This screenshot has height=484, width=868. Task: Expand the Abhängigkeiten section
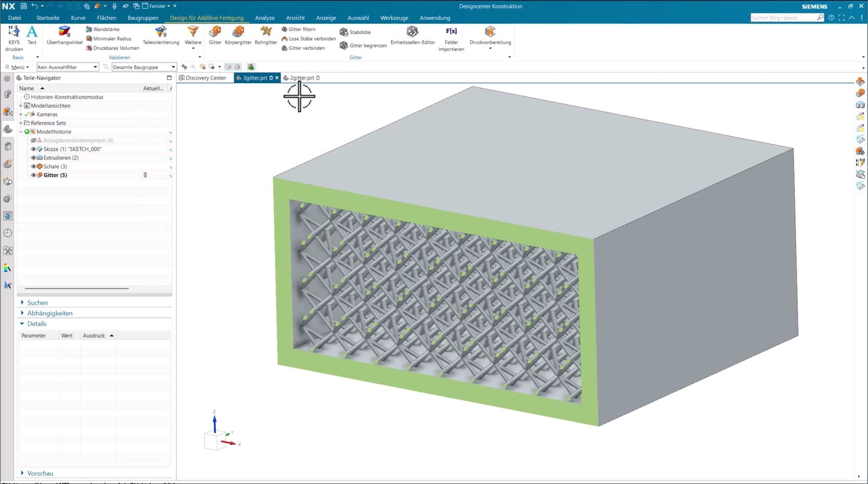click(49, 313)
